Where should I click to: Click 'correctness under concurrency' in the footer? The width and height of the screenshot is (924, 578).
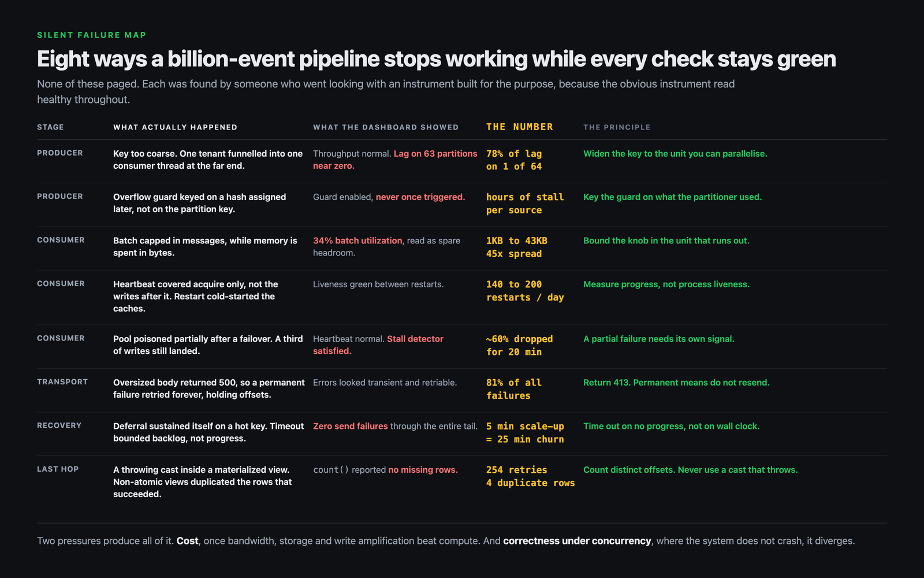(x=577, y=541)
